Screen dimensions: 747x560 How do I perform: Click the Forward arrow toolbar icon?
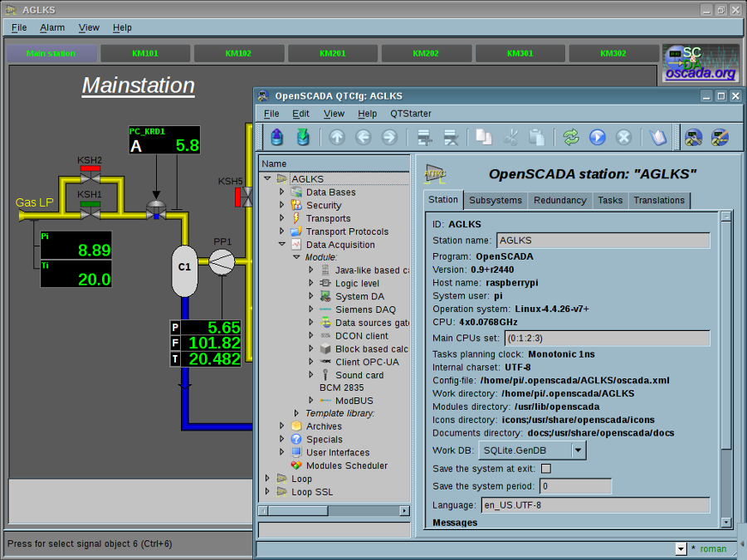point(389,138)
